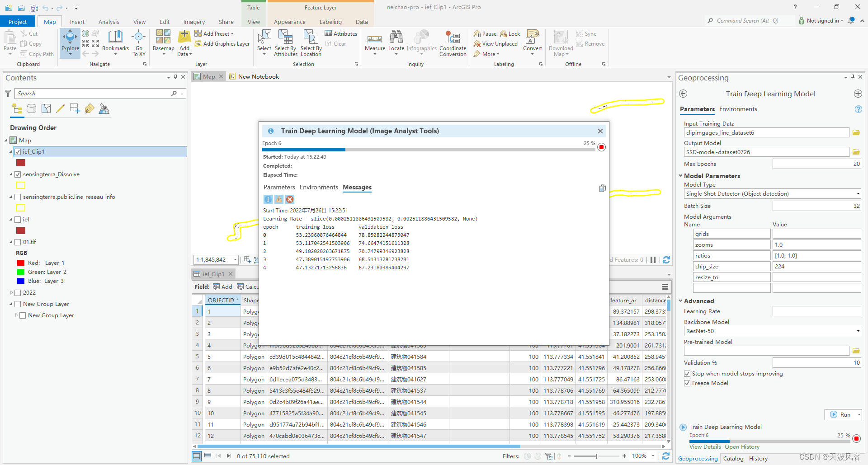868x465 pixels.
Task: Click List By Drawing Order icon
Action: (17, 108)
